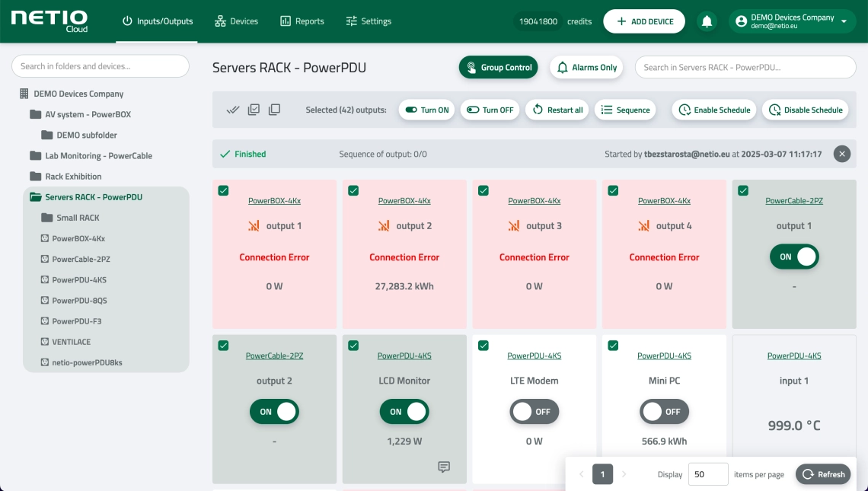Open the DEMO Devices Company account dropdown
The image size is (868, 491).
pyautogui.click(x=792, y=21)
